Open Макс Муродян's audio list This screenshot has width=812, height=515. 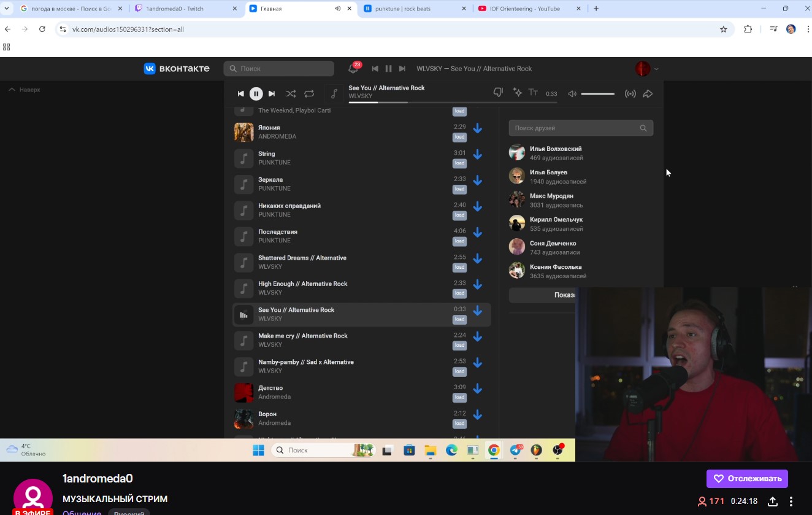581,200
